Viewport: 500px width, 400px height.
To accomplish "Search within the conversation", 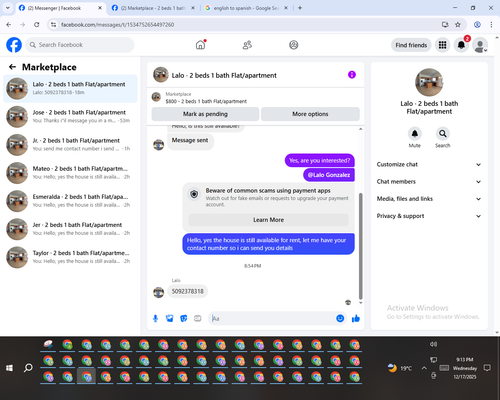I will coord(443,134).
